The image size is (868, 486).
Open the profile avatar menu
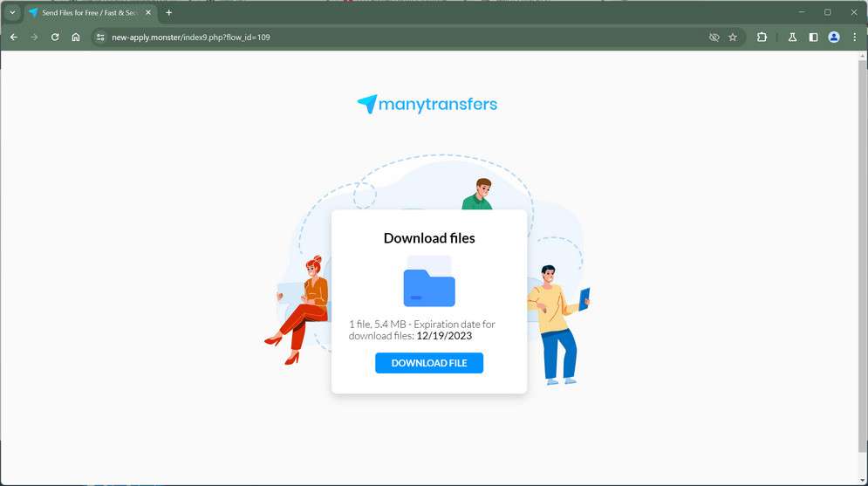point(834,38)
